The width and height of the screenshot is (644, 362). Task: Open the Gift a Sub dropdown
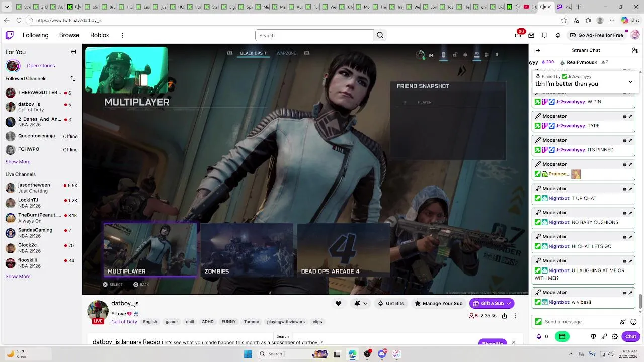pos(492,303)
